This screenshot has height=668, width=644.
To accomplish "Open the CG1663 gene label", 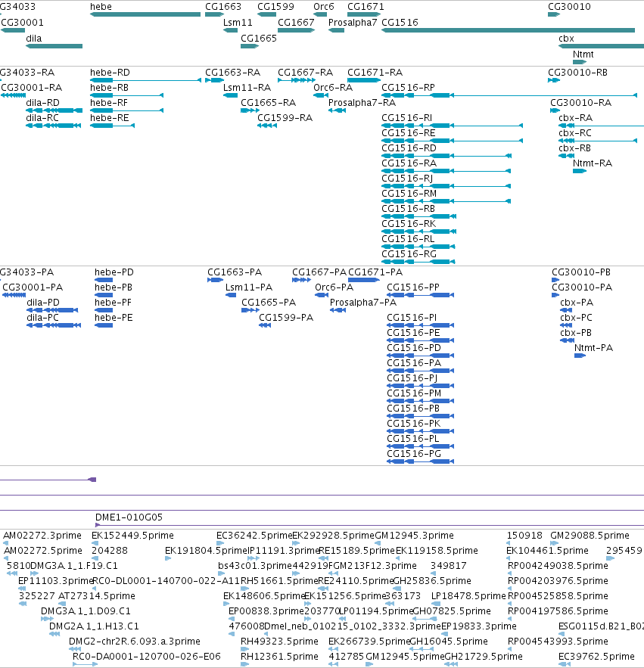I will (223, 7).
